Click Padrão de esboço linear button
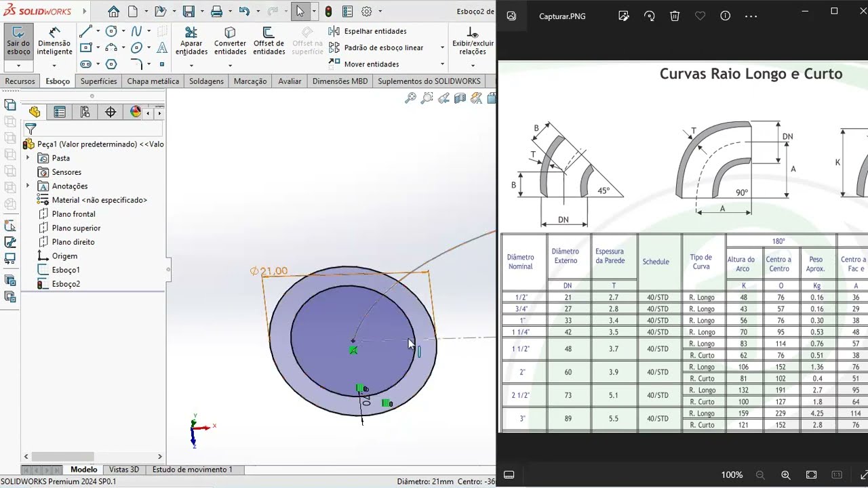This screenshot has height=488, width=868. click(x=376, y=47)
